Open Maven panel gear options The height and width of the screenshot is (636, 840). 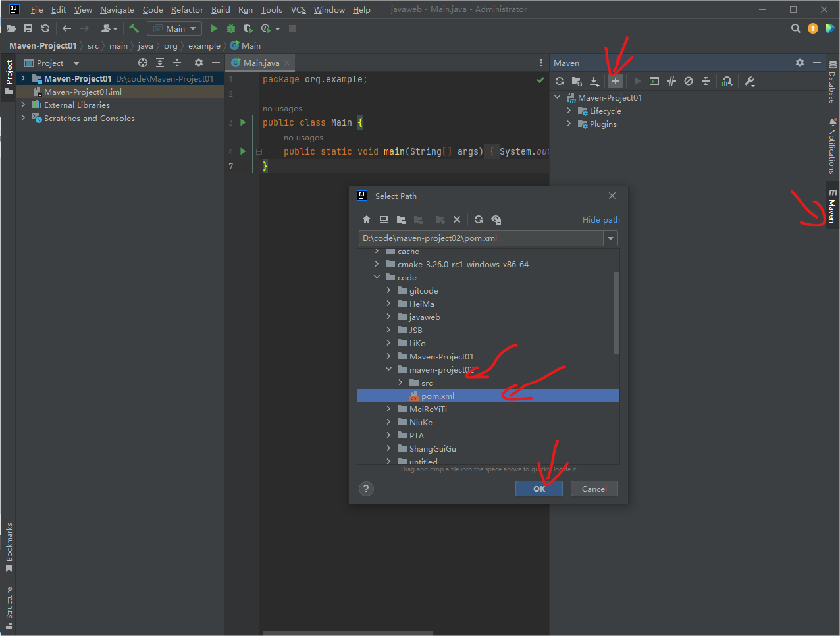pos(800,63)
